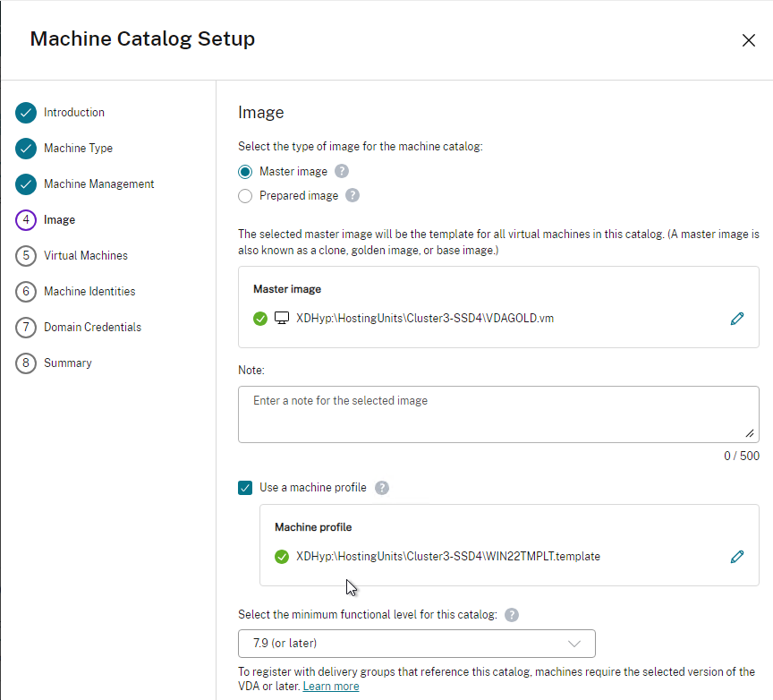The width and height of the screenshot is (773, 700).
Task: Open the 7.9 (or later) functional level dropdown
Action: (x=417, y=644)
